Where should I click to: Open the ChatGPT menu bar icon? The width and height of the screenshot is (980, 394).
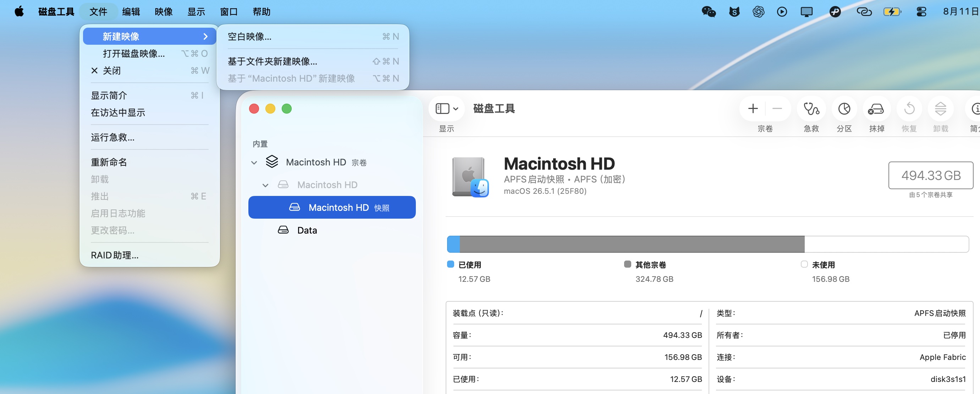[x=758, y=12]
